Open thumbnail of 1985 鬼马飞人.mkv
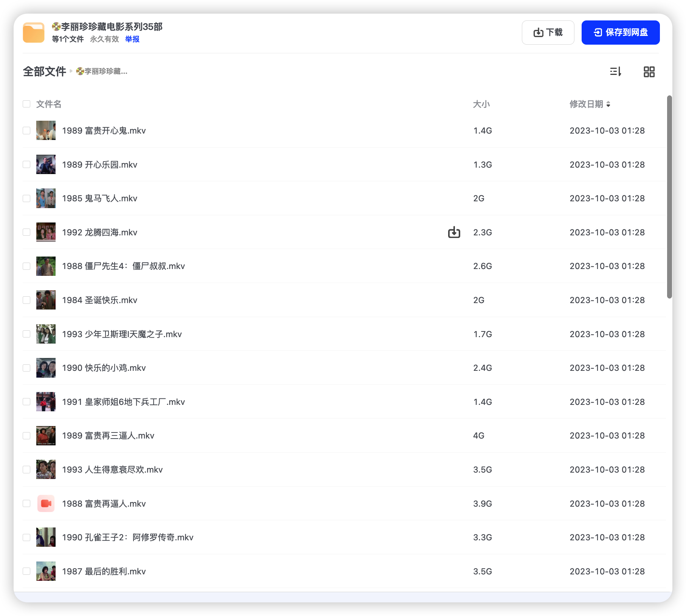The width and height of the screenshot is (686, 616). pyautogui.click(x=46, y=198)
